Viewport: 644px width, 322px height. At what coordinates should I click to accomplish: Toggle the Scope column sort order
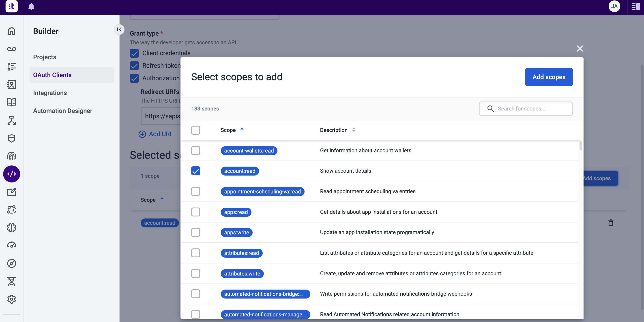(242, 129)
